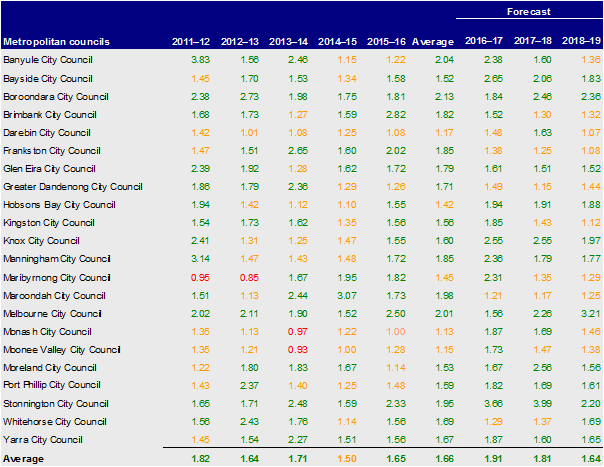
Task: Select the Stonnington City Council row label
Action: (54, 402)
